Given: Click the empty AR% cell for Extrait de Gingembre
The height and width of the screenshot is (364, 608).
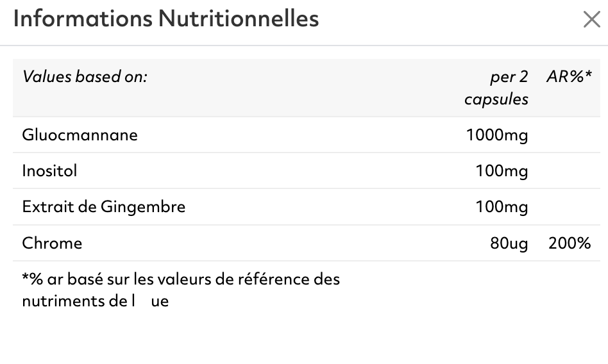Looking at the screenshot, I should (569, 207).
